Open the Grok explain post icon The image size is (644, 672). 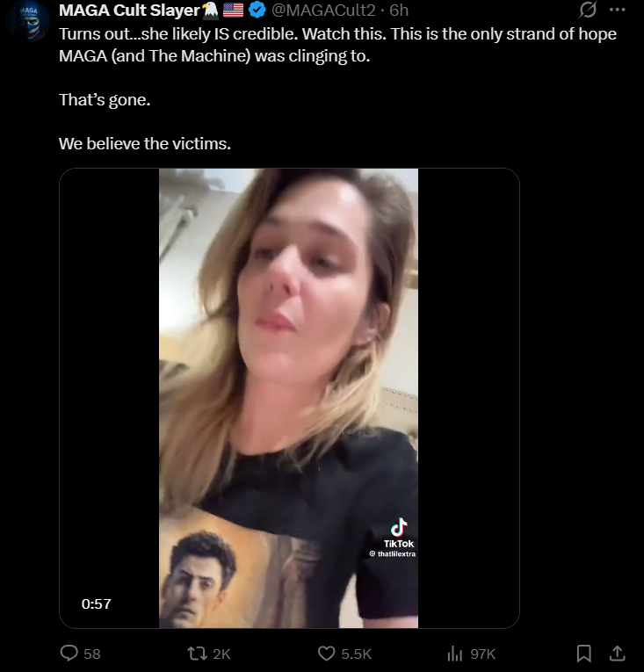[x=587, y=10]
